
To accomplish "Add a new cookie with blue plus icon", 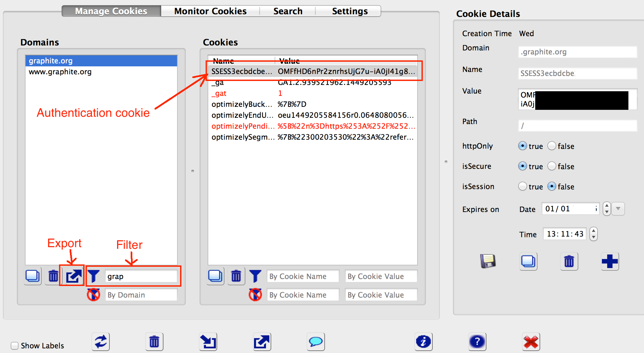I will coord(610,261).
